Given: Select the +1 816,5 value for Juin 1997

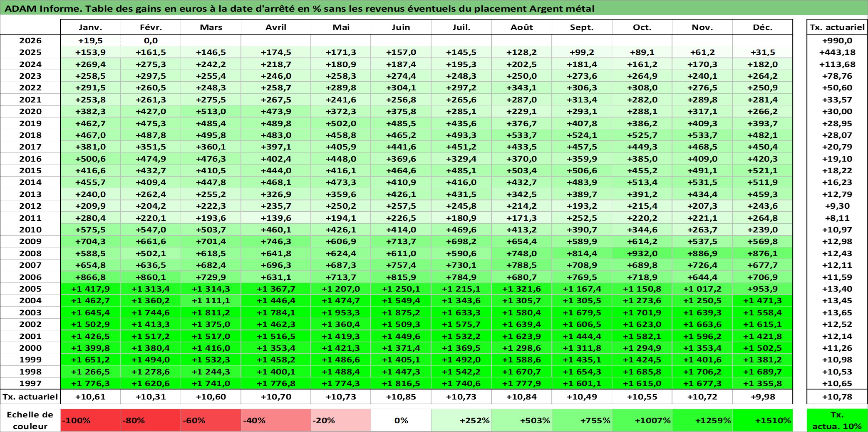Looking at the screenshot, I should pyautogui.click(x=401, y=383).
